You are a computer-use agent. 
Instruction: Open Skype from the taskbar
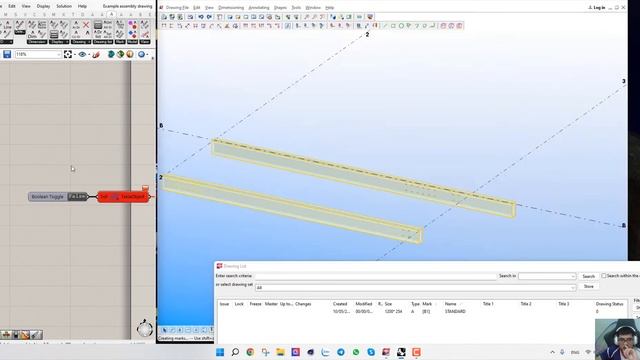pos(371,352)
